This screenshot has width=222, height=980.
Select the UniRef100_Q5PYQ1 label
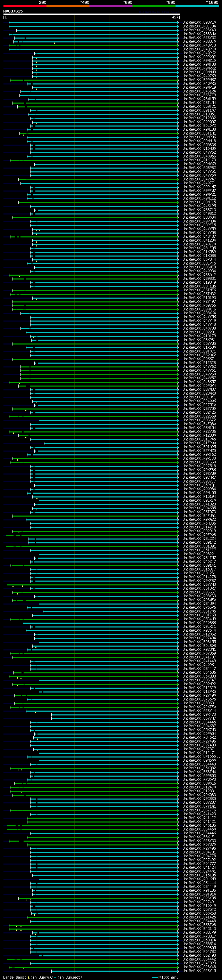(199, 485)
